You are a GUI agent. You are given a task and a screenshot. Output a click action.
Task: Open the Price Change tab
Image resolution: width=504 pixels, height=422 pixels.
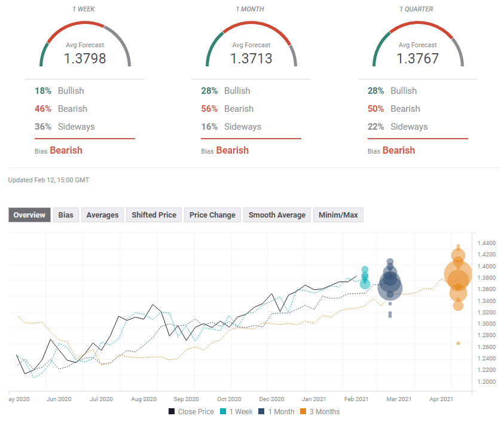coord(212,215)
